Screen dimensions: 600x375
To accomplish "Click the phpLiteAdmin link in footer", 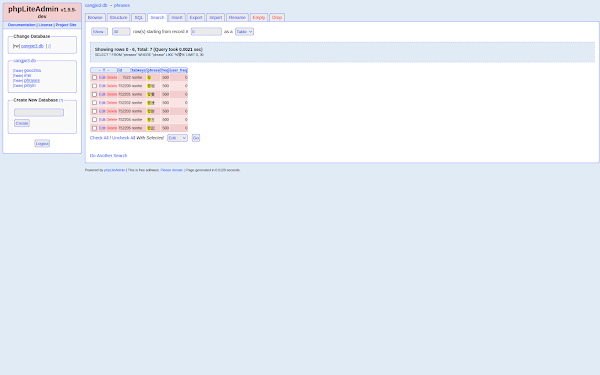I will [x=114, y=170].
